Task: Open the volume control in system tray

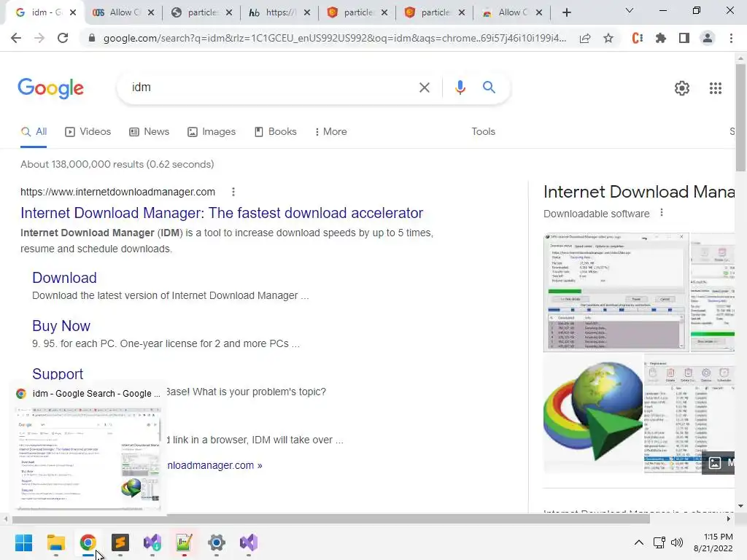Action: point(676,542)
